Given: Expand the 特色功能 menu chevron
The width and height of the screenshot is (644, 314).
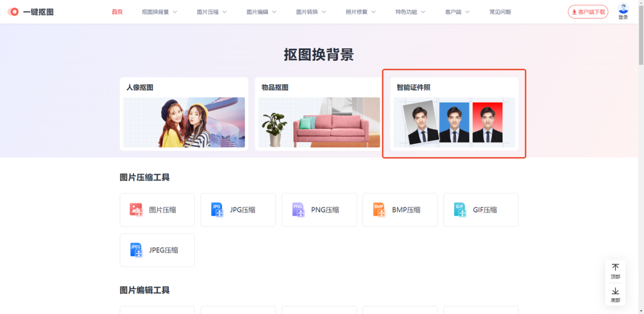Looking at the screenshot, I should [423, 12].
